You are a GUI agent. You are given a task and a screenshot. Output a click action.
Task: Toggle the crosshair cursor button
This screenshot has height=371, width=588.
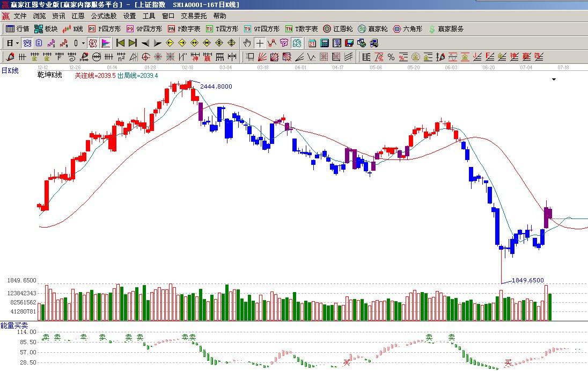(260, 43)
